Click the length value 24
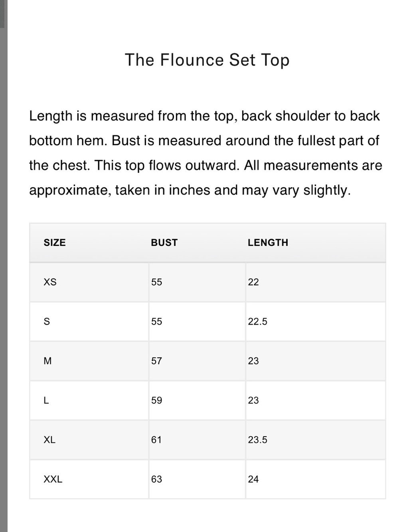Viewport: 399px width, 532px height. 253,479
